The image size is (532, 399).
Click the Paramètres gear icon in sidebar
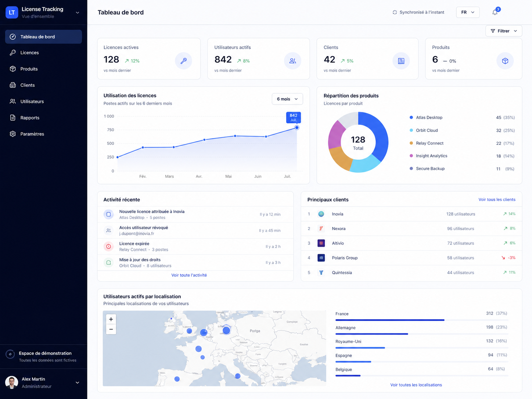pos(13,134)
